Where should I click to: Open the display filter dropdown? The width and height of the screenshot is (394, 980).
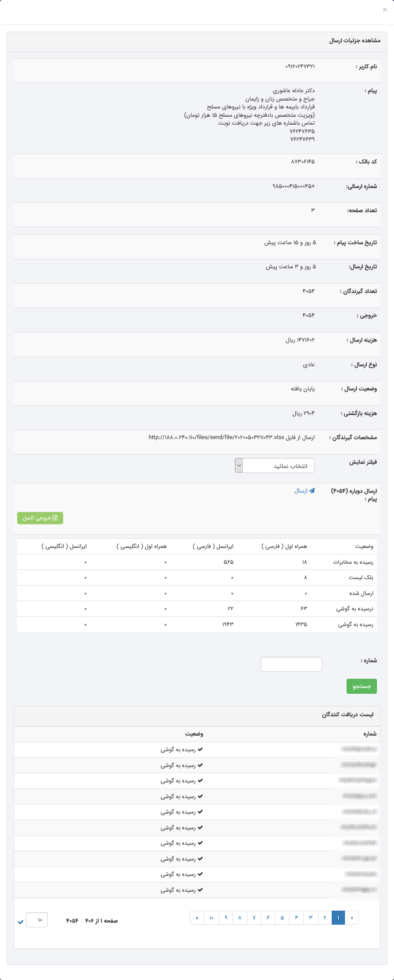click(275, 465)
